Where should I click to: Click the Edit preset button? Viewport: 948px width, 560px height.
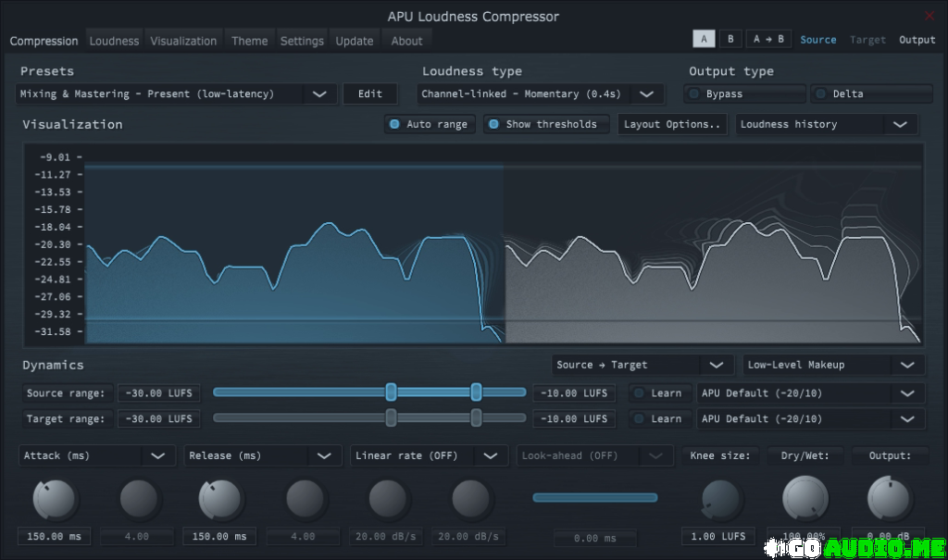(369, 93)
